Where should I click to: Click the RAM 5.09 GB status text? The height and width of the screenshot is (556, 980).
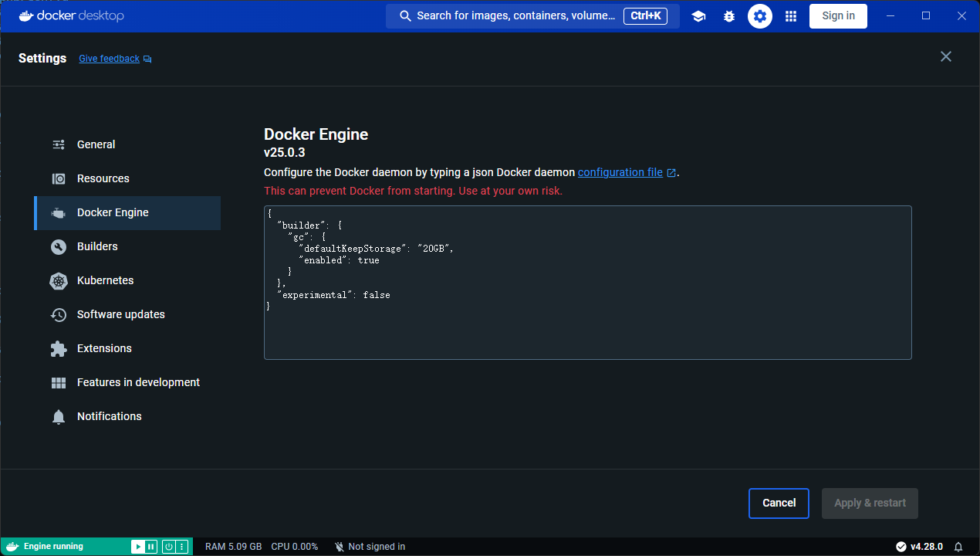[233, 547]
